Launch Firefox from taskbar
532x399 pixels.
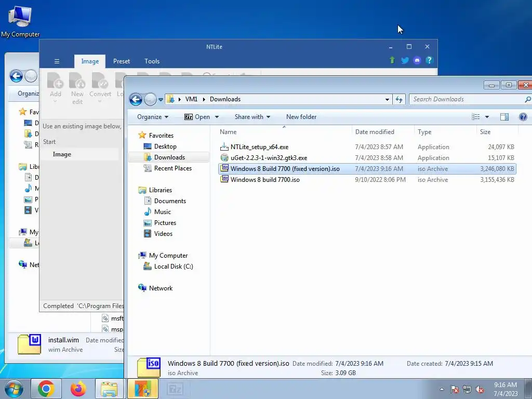pyautogui.click(x=78, y=389)
